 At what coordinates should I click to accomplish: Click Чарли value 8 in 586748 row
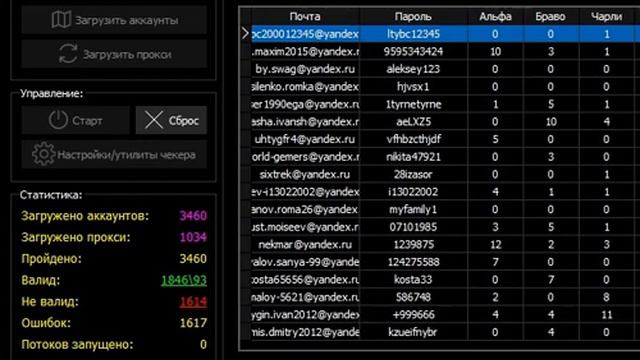click(x=607, y=297)
